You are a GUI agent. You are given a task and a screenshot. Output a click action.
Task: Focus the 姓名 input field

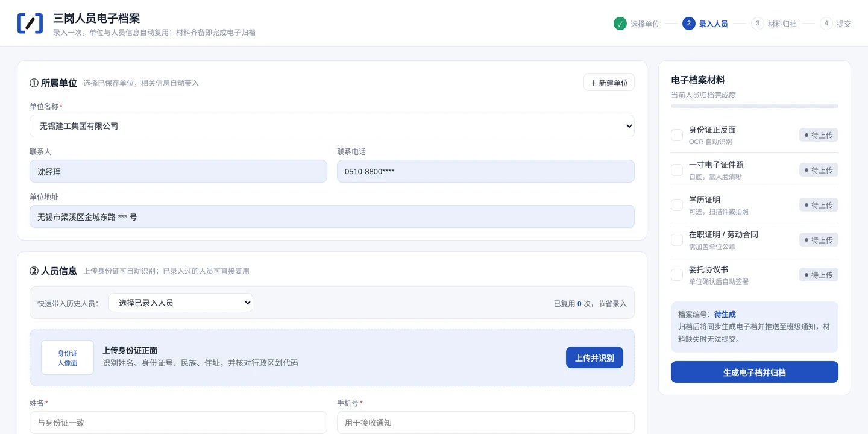[x=178, y=423]
